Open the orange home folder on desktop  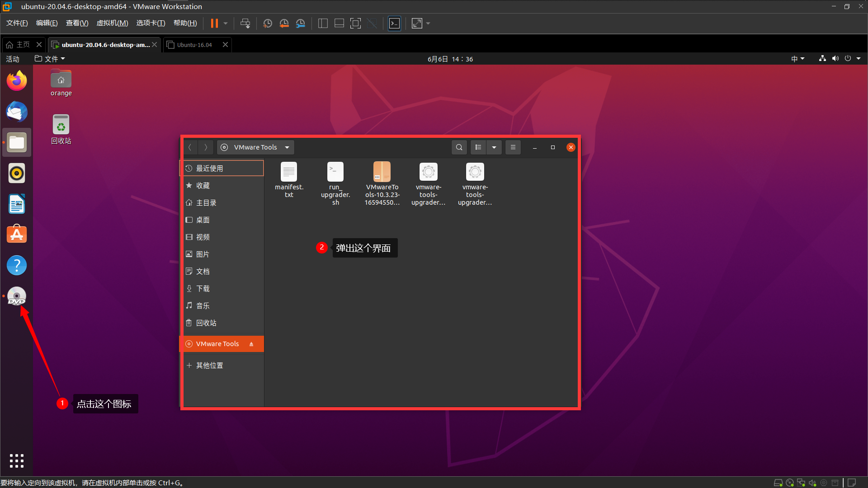[x=61, y=83]
